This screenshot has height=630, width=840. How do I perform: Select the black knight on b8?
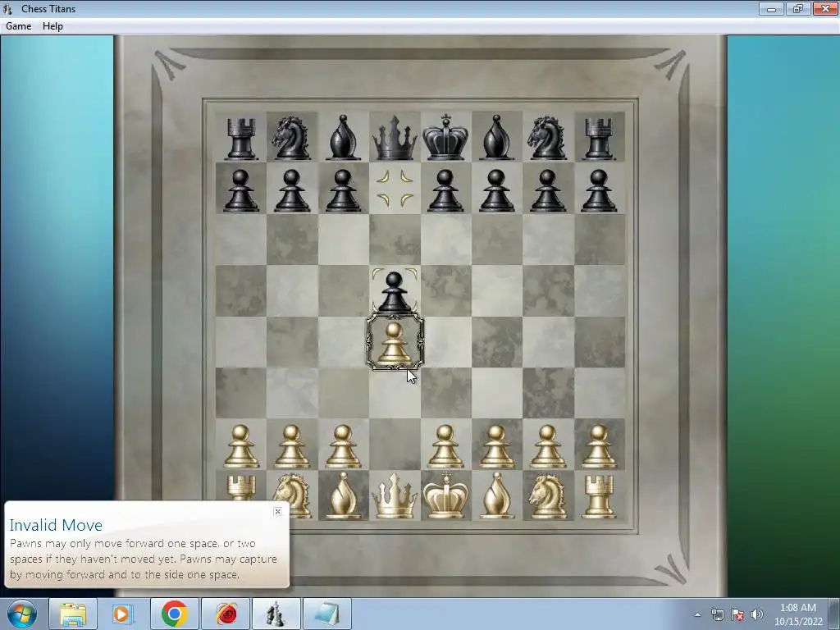(291, 138)
